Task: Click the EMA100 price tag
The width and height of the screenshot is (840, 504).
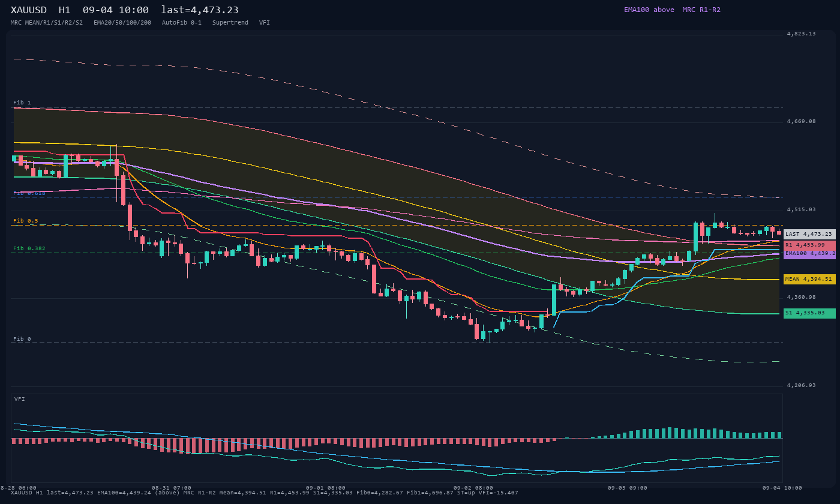Action: [x=809, y=253]
